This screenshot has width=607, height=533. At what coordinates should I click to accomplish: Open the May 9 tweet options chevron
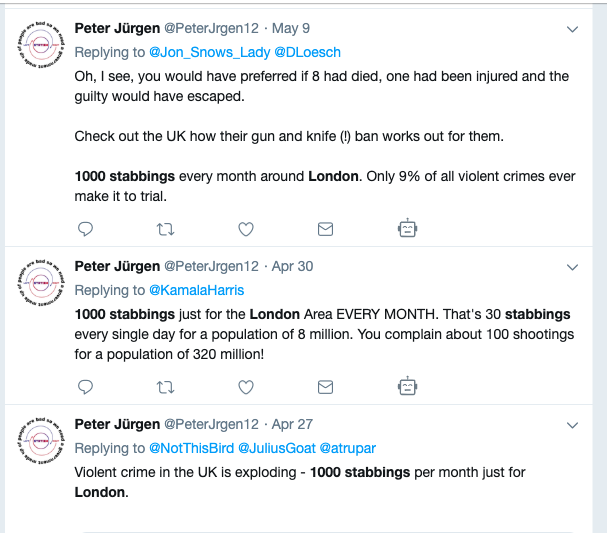tap(572, 29)
